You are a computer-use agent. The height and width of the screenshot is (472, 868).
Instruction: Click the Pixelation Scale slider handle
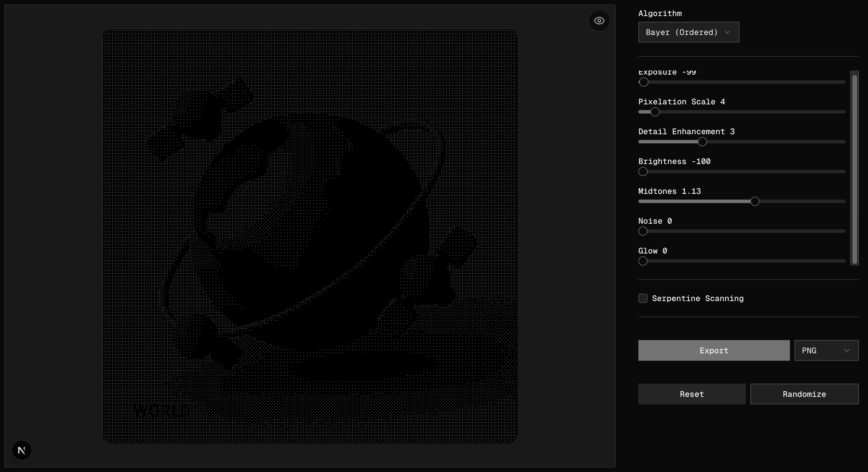pyautogui.click(x=655, y=112)
